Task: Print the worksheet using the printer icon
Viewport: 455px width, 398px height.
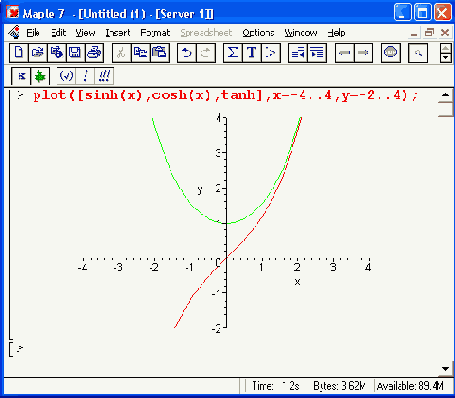Action: pyautogui.click(x=94, y=53)
